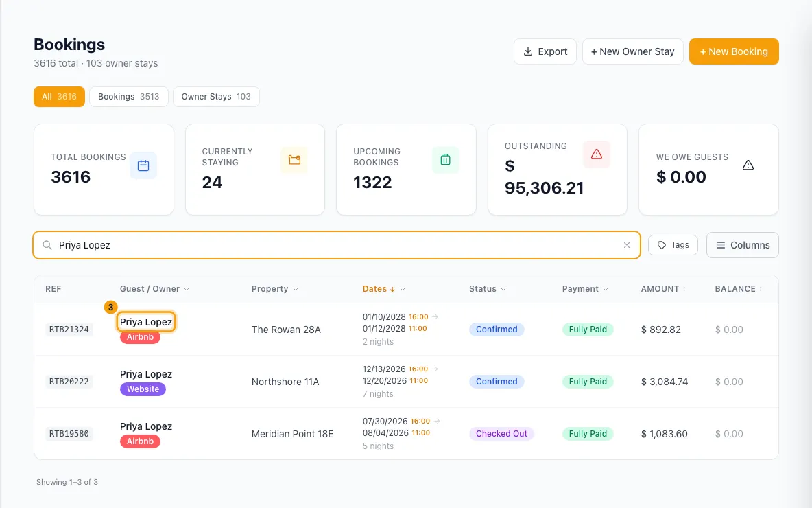The image size is (812, 508).
Task: Click the Currently Staying 24 value
Action: pyautogui.click(x=213, y=183)
